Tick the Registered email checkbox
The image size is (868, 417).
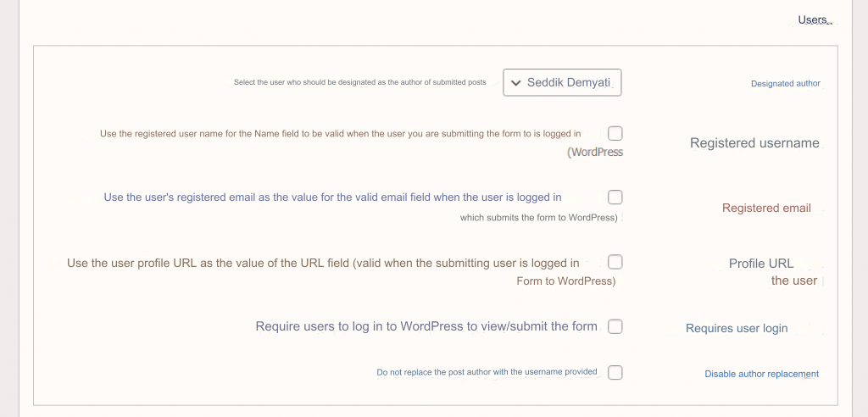click(615, 197)
